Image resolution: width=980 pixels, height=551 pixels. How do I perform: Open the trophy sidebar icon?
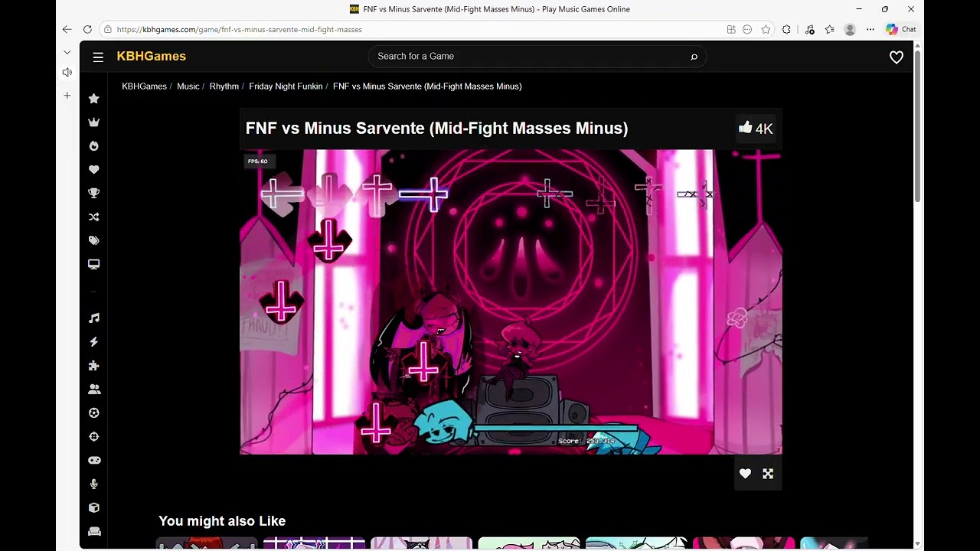[x=94, y=194]
